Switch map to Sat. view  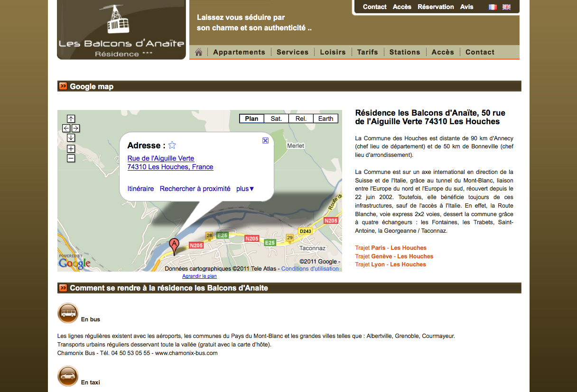tap(276, 119)
